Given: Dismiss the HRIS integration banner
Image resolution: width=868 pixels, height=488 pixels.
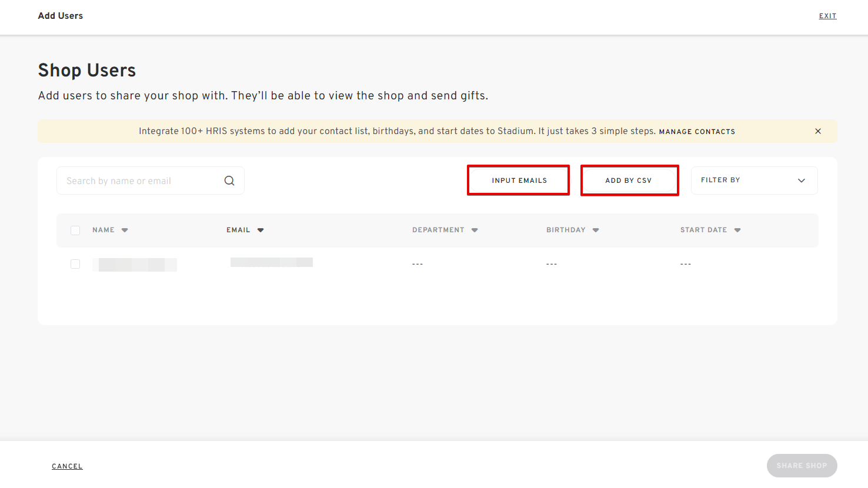Looking at the screenshot, I should [817, 131].
